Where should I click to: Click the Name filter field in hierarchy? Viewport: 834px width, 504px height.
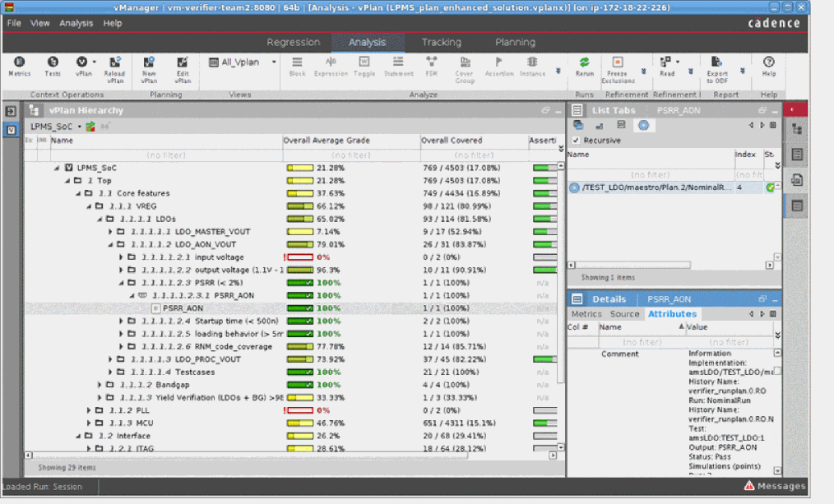coord(164,155)
